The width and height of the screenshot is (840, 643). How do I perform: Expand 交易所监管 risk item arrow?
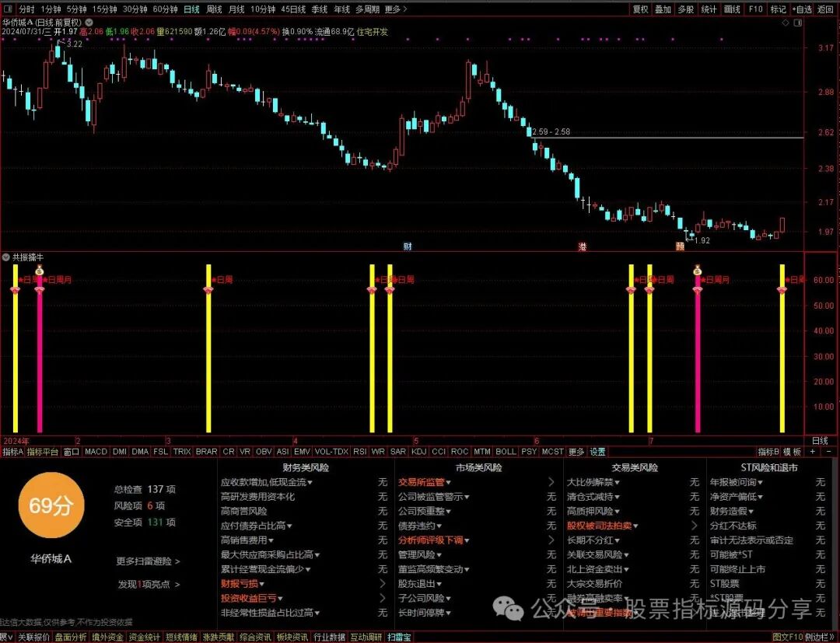tap(551, 482)
